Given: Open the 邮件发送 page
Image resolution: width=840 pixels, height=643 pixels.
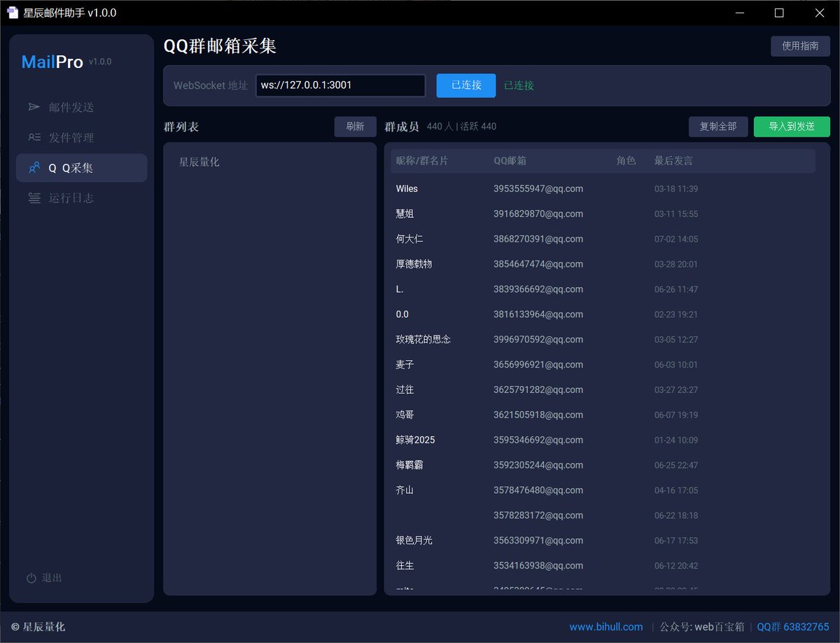Looking at the screenshot, I should tap(82, 107).
